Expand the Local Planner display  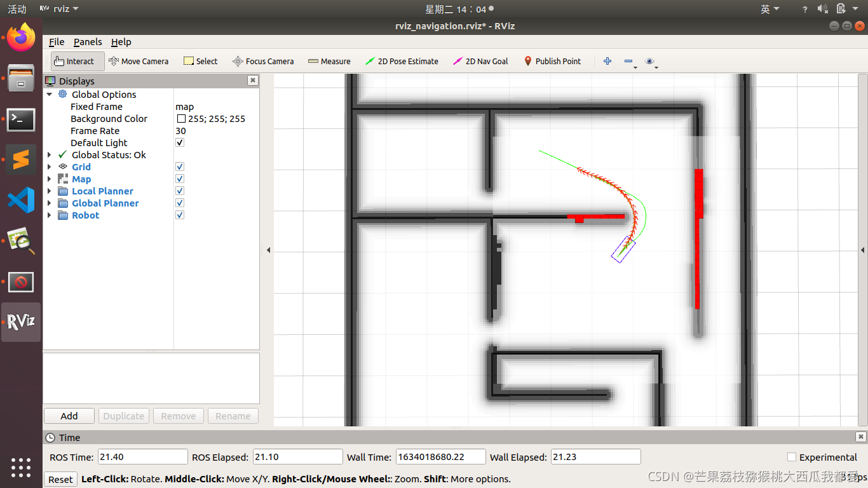50,191
